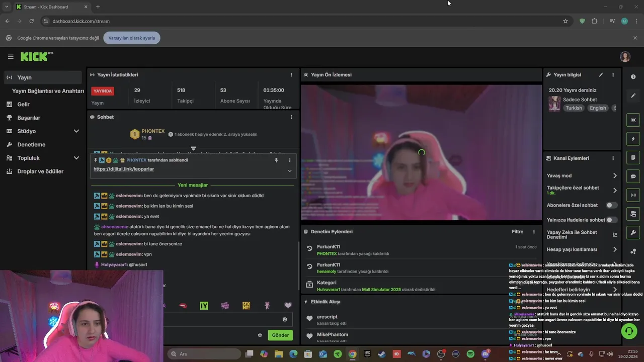644x362 pixels.
Task: Open chat settings gear icon
Action: [260, 335]
